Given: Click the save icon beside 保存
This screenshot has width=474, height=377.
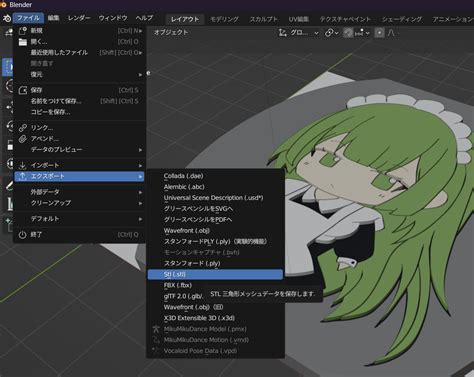Looking at the screenshot, I should point(23,90).
